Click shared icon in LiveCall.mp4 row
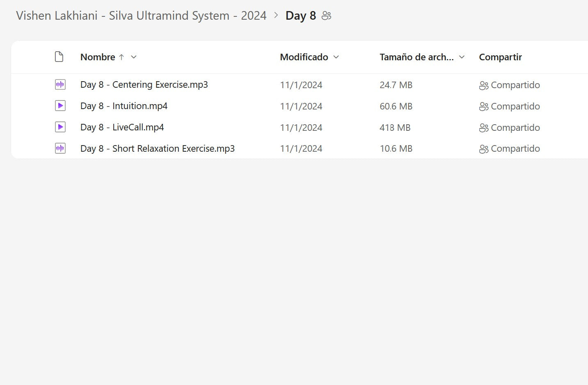588x385 pixels. (x=483, y=128)
